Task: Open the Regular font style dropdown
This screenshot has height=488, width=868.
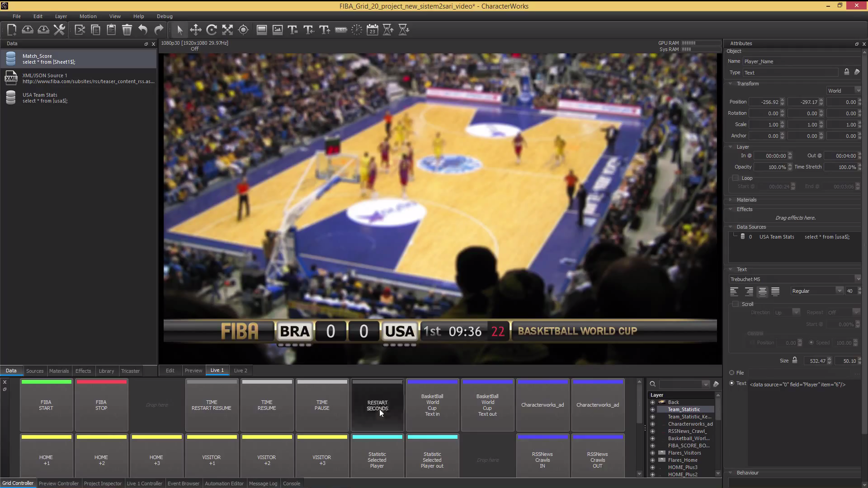Action: (816, 291)
